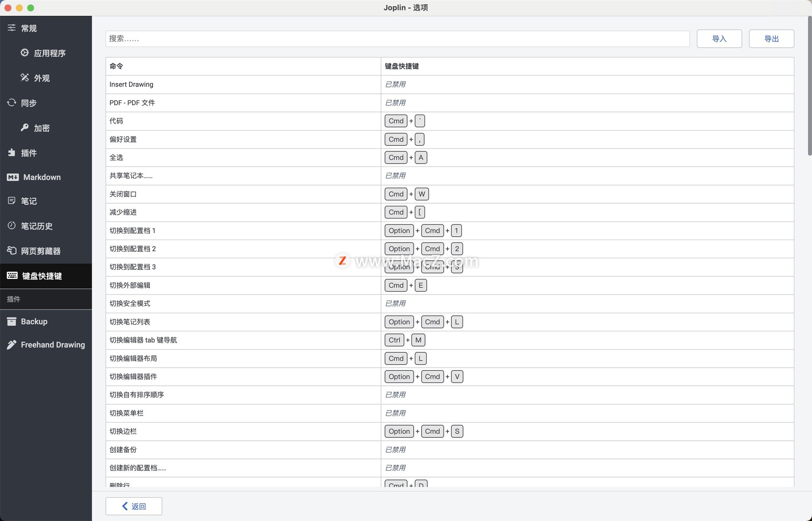812x521 pixels.
Task: Click the Web Clipper icon
Action: (x=11, y=251)
